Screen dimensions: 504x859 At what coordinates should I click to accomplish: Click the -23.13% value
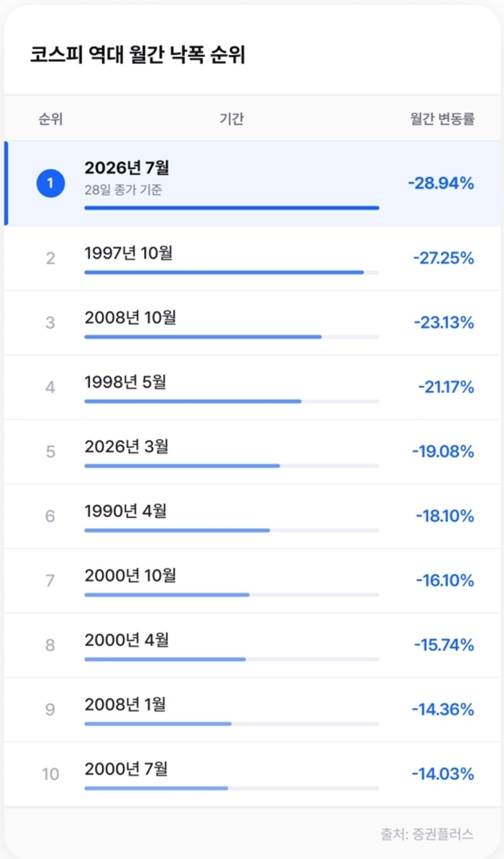pyautogui.click(x=444, y=322)
